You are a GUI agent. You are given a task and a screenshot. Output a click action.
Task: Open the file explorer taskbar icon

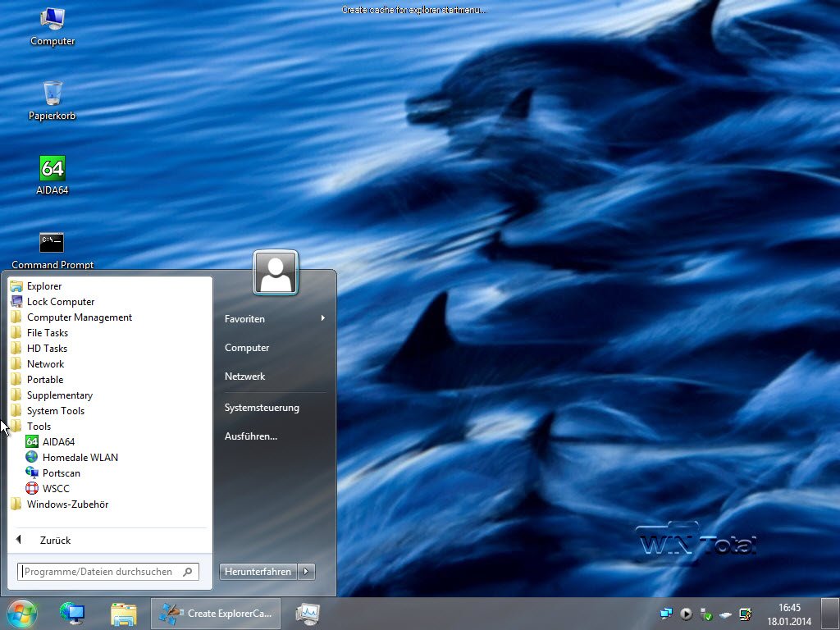[x=123, y=613]
